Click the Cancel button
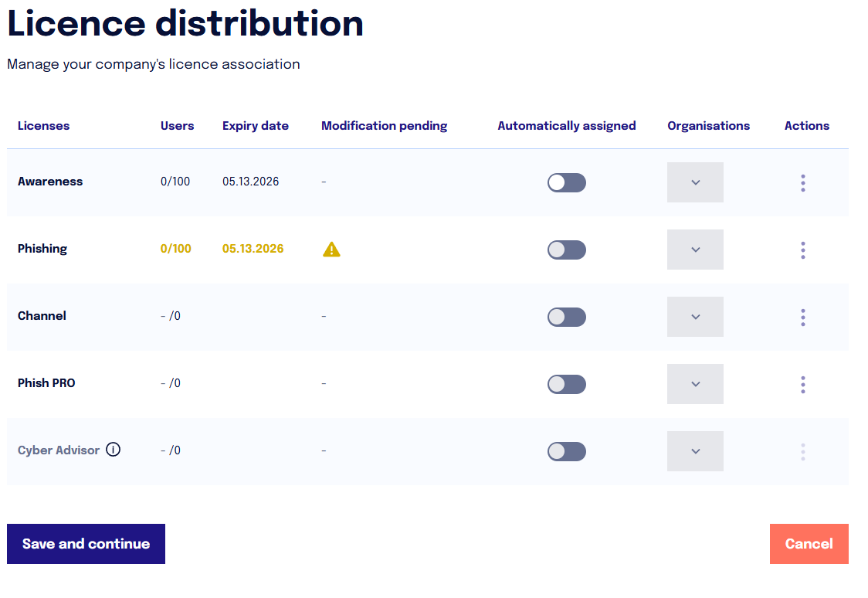 pos(809,544)
